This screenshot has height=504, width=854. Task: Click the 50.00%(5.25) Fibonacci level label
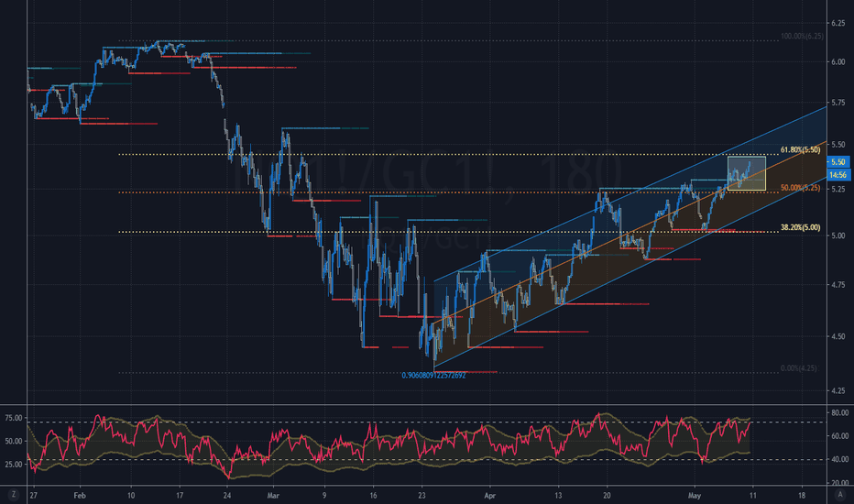click(x=800, y=188)
